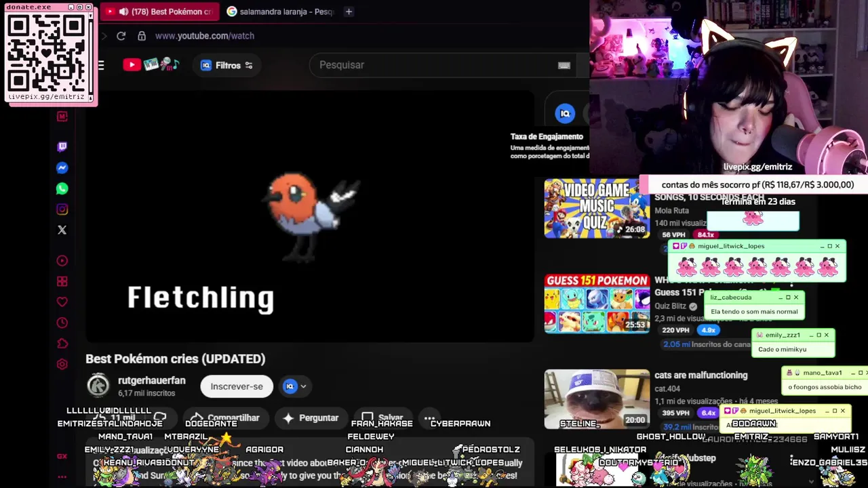Click the 220 VPH badge
Viewport: 868px width, 488px height.
pyautogui.click(x=675, y=330)
